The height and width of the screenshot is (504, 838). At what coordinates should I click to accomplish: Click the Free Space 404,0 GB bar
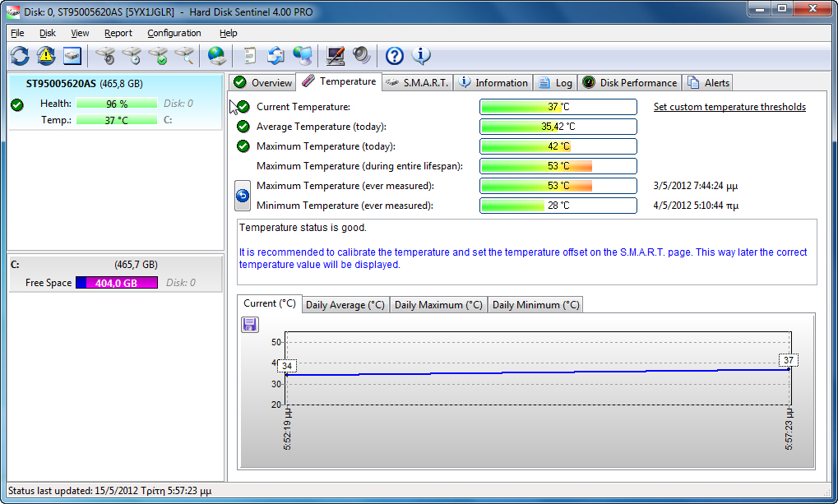point(117,283)
